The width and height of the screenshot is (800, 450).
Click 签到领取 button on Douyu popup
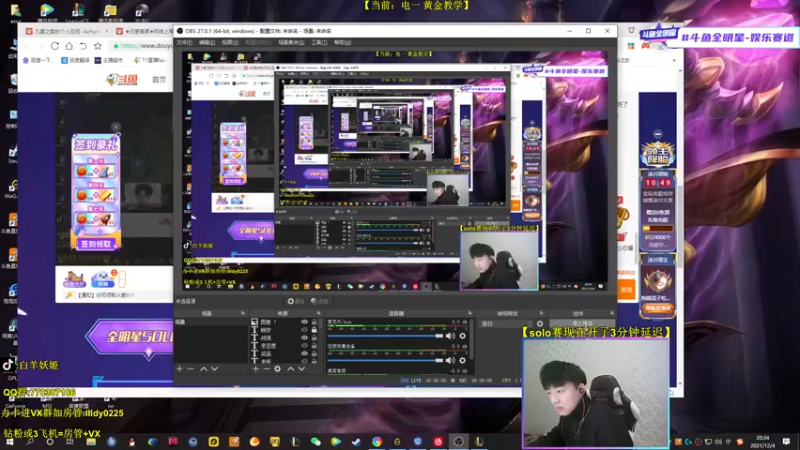pyautogui.click(x=96, y=244)
